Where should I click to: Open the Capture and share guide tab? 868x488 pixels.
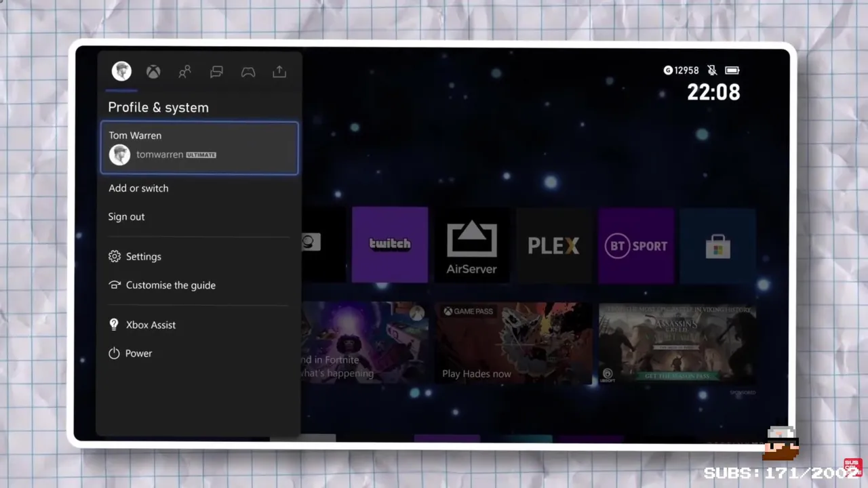coord(279,72)
